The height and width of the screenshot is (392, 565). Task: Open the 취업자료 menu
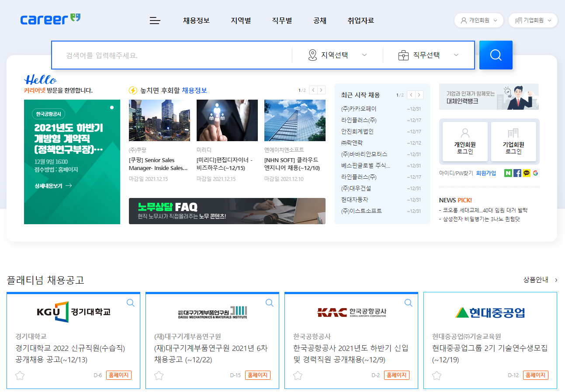coord(360,21)
